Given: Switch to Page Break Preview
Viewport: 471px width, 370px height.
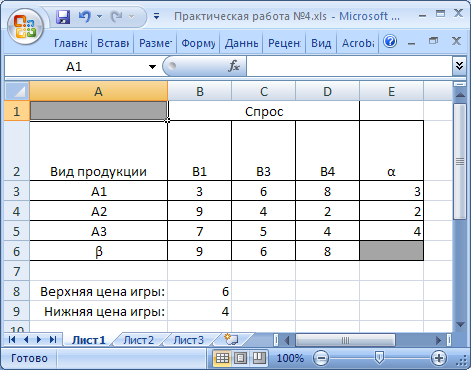Looking at the screenshot, I should [259, 358].
